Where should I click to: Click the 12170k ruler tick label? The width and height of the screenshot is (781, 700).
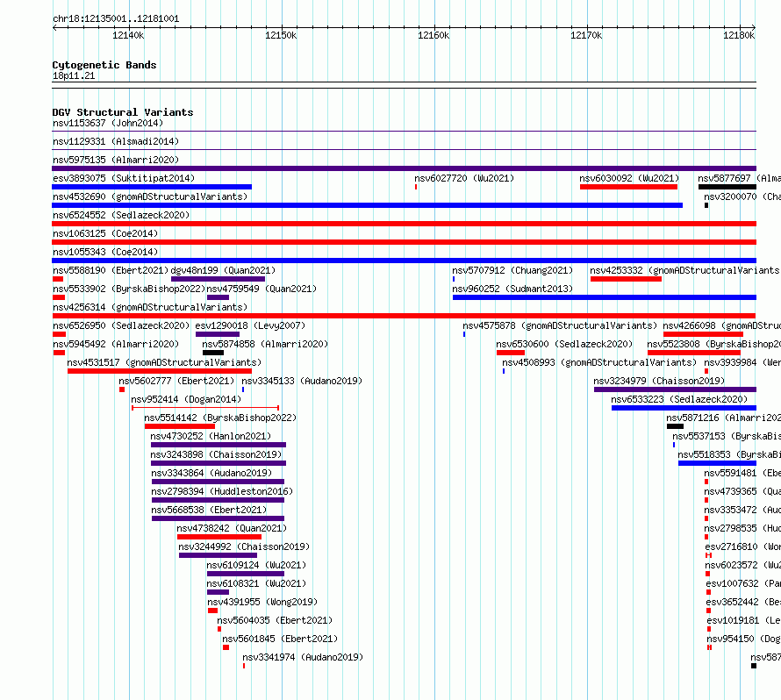586,35
